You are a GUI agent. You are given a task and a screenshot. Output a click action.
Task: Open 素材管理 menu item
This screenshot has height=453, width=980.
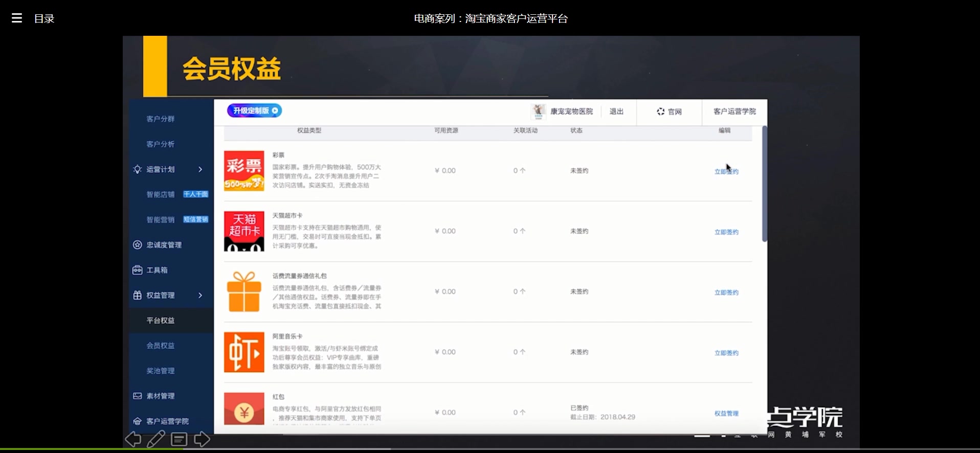161,396
